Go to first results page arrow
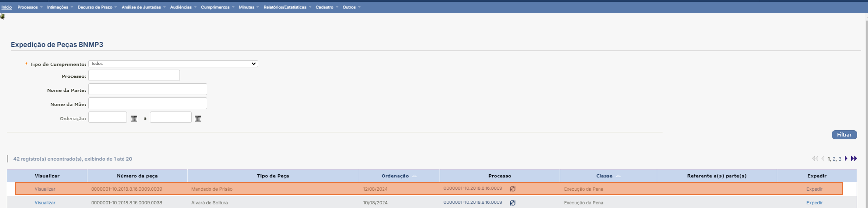The image size is (868, 208). [x=815, y=159]
